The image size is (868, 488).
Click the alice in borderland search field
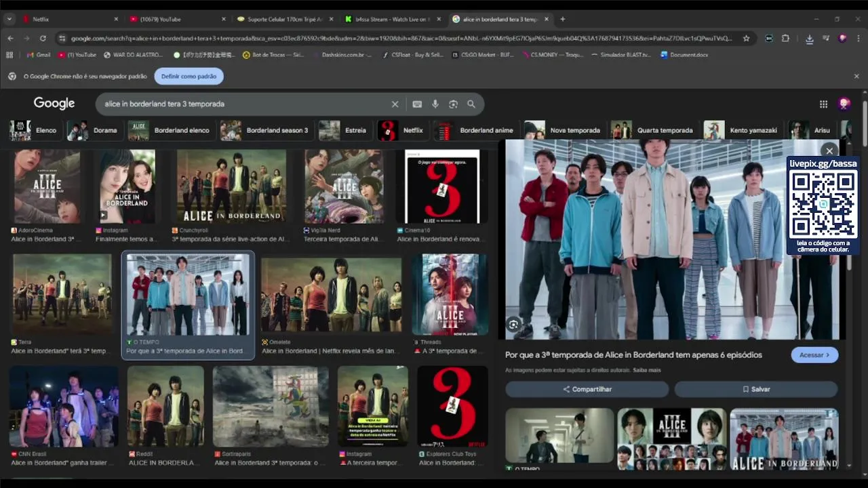coord(244,104)
